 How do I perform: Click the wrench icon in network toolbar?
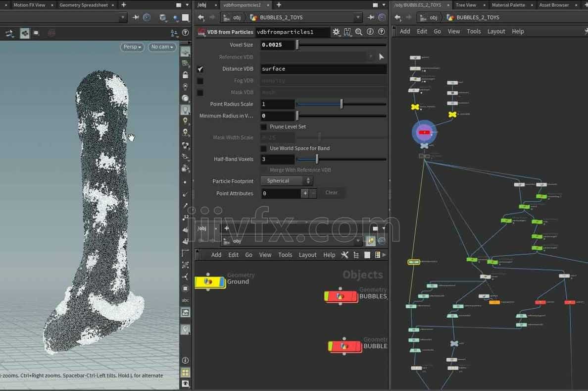point(345,255)
